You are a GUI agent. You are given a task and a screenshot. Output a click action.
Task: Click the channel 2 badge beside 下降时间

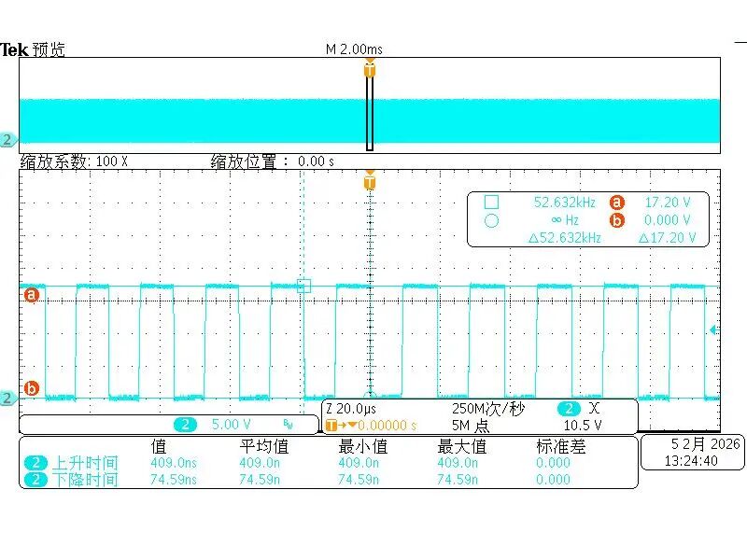click(x=35, y=480)
